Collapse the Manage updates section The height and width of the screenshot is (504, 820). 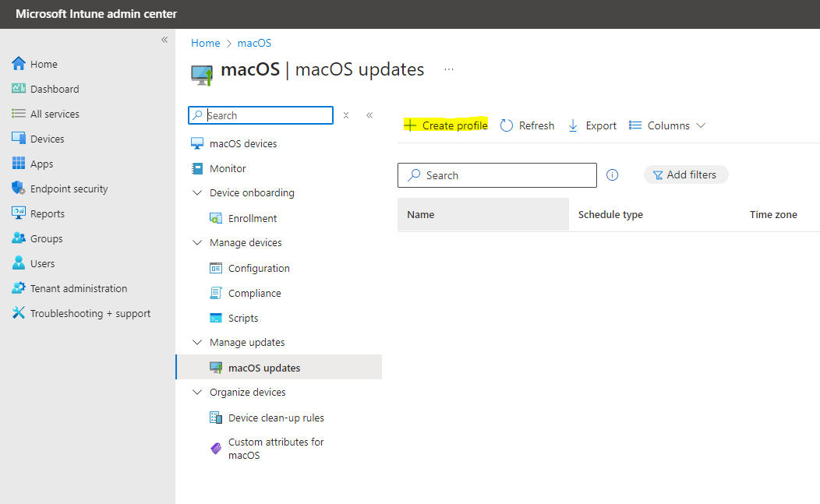(x=197, y=343)
